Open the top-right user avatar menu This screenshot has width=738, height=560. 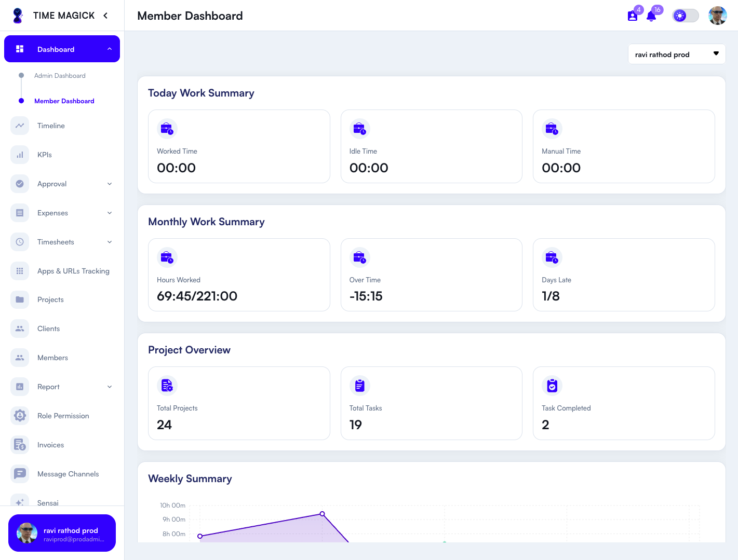717,16
